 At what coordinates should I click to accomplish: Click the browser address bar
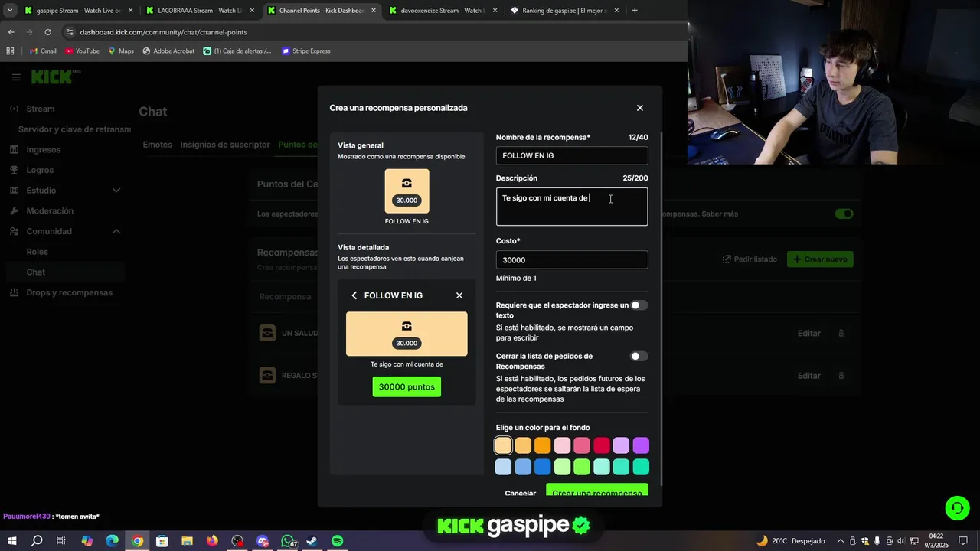tap(367, 32)
